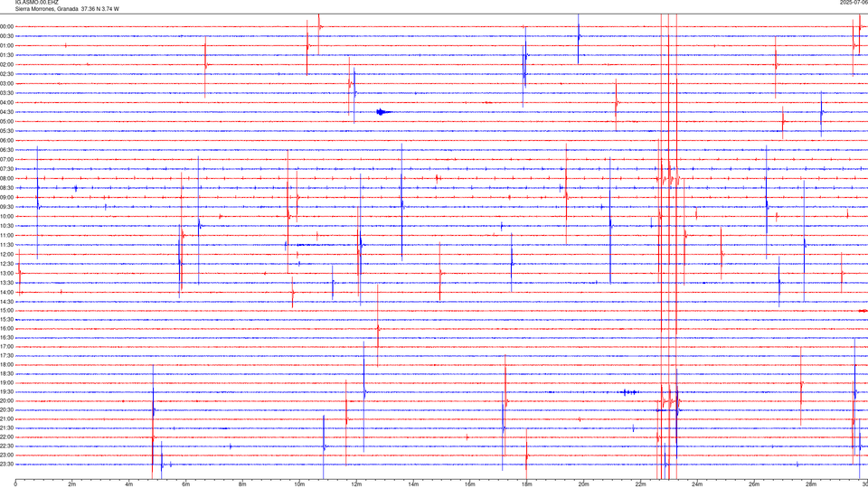
Task: Select the 03:00 time row label
Action: tap(7, 83)
